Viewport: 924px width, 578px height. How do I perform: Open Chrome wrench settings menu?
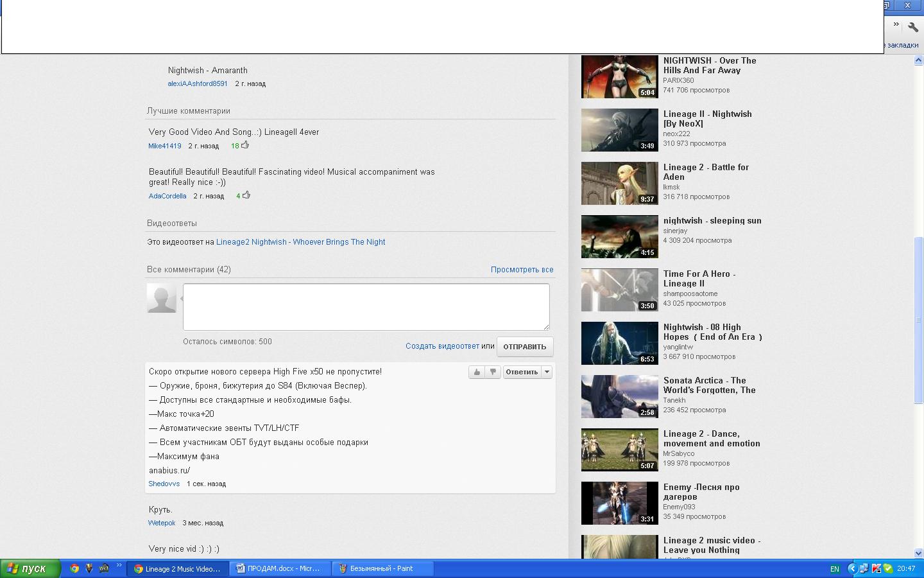point(913,27)
